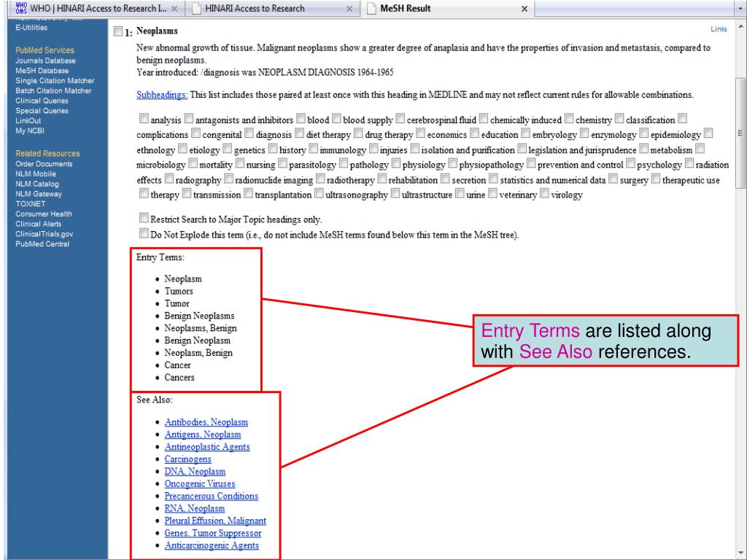The height and width of the screenshot is (560, 747).
Task: Check the mortality subheading
Action: [193, 163]
